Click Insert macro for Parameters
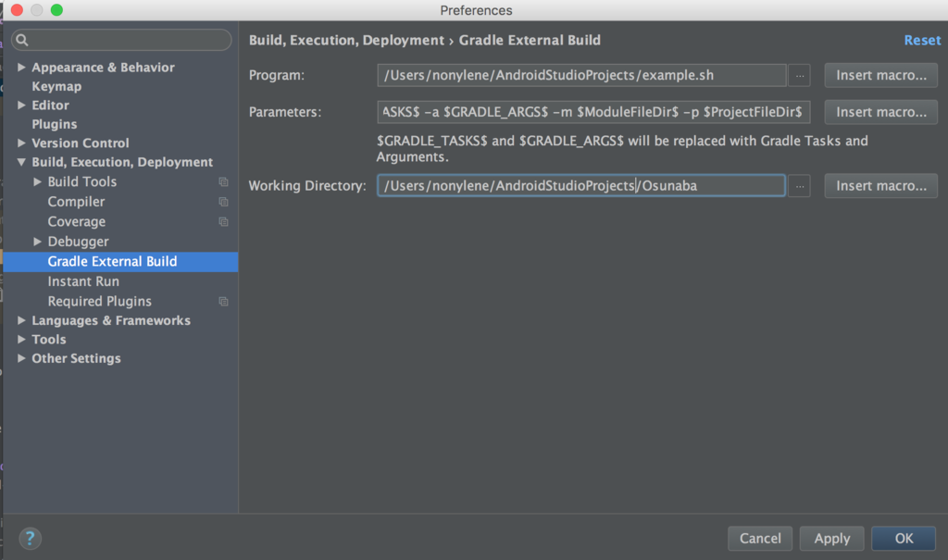This screenshot has width=948, height=560. coord(881,113)
